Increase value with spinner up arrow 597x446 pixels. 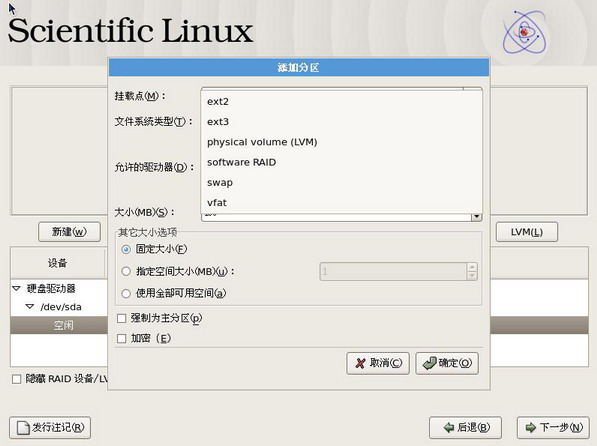click(472, 267)
